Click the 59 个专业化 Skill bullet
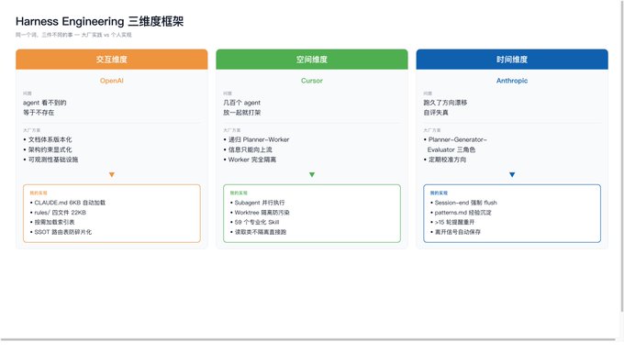Viewport: 624px width, 364px height. pos(255,222)
